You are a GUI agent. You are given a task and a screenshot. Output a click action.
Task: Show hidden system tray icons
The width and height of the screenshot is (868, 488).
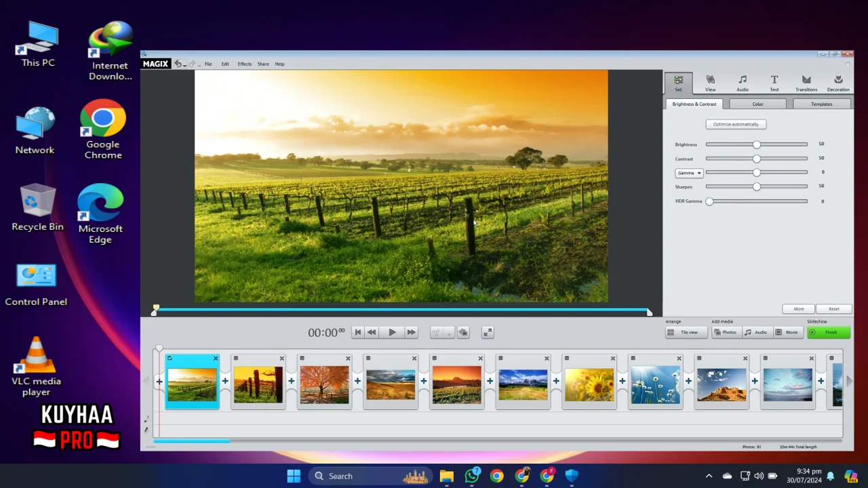[x=709, y=476]
